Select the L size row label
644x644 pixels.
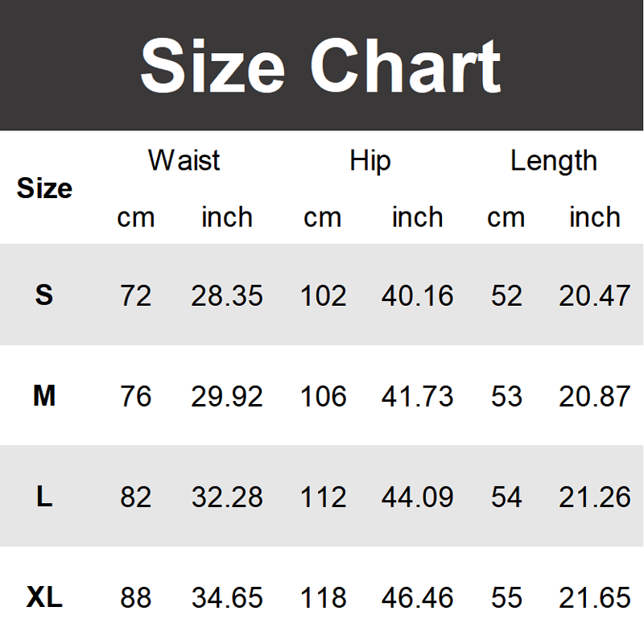click(x=44, y=497)
